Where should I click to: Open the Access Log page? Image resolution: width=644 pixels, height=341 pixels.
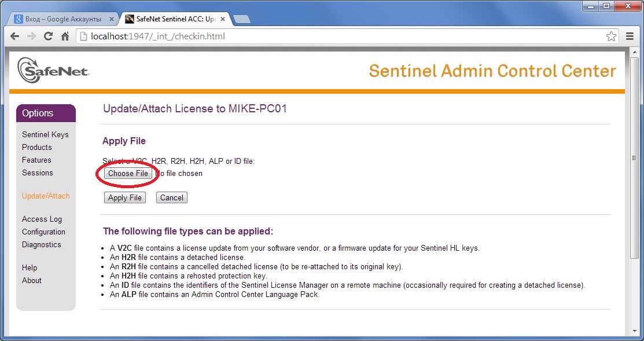click(42, 219)
